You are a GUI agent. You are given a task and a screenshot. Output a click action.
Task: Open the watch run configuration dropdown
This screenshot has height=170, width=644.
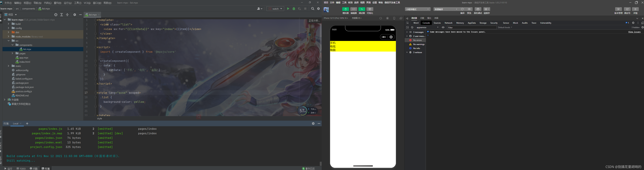(275, 9)
